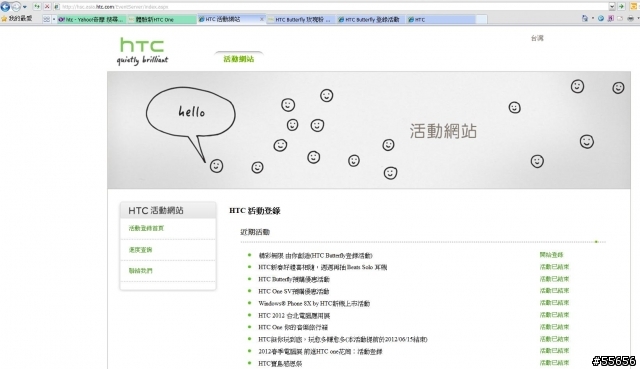The width and height of the screenshot is (640, 369).
Task: Open the Favorites star button
Action: [17, 19]
